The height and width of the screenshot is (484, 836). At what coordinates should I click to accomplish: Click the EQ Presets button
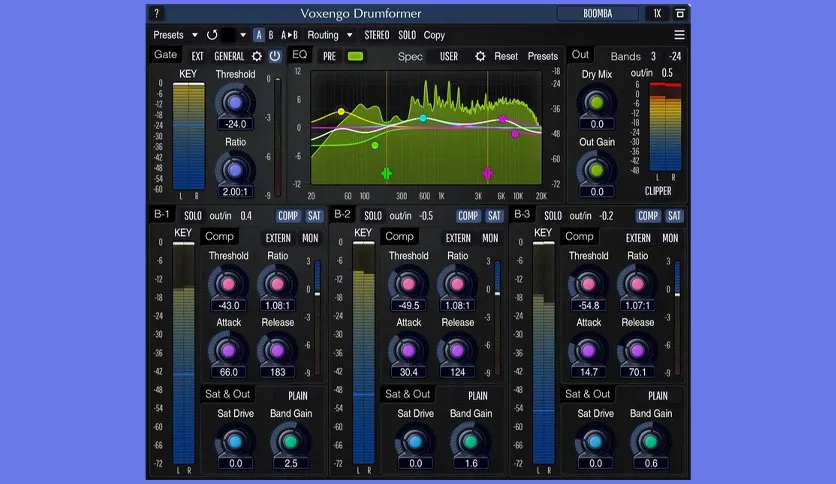(x=543, y=56)
